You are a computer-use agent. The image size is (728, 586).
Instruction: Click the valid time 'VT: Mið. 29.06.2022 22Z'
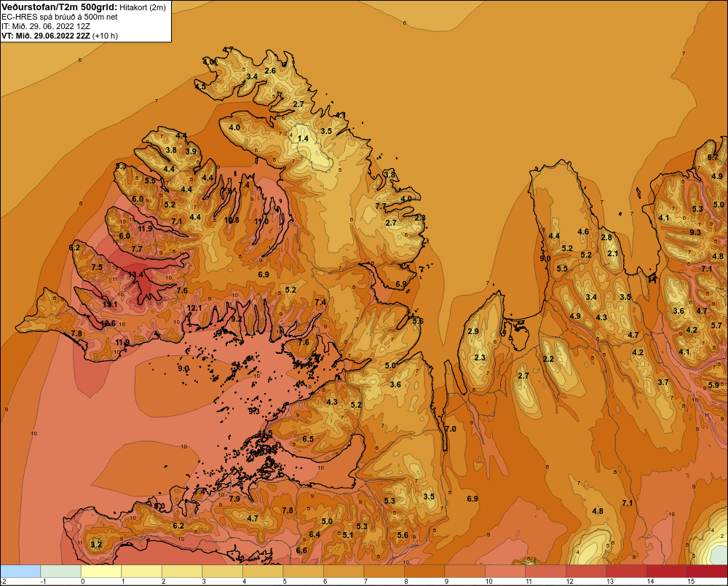pos(46,36)
